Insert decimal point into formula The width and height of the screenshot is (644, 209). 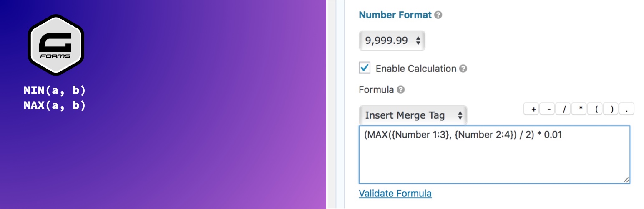(627, 110)
